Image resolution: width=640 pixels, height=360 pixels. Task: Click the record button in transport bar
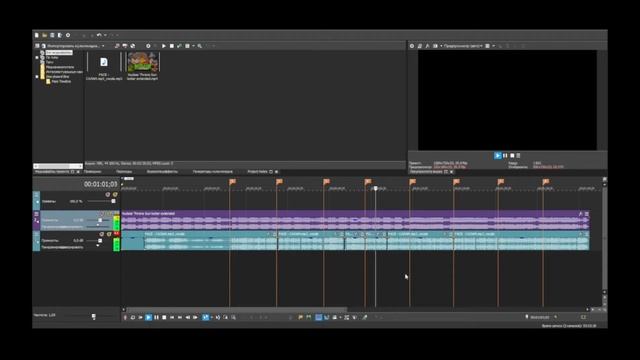pyautogui.click(x=125, y=318)
